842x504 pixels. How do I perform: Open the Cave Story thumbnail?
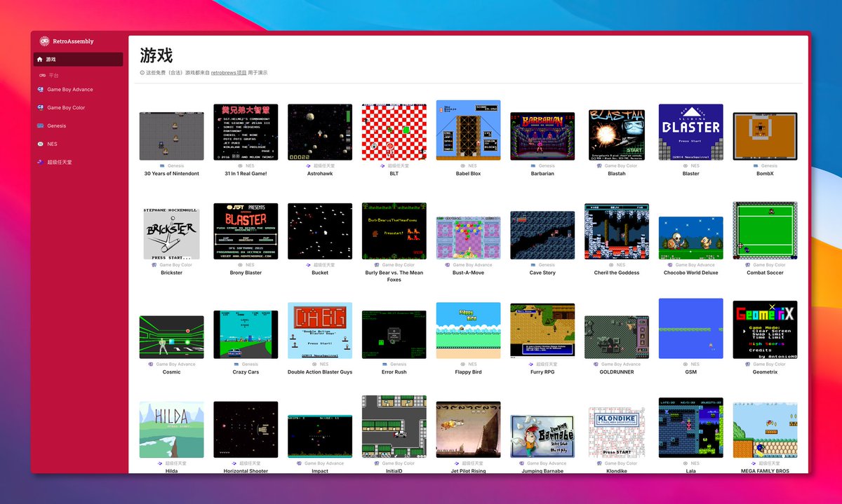(x=542, y=236)
